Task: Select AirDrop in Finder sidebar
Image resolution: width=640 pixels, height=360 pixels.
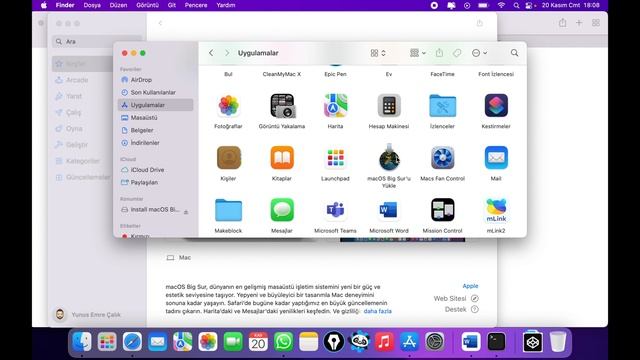Action: pos(156,80)
